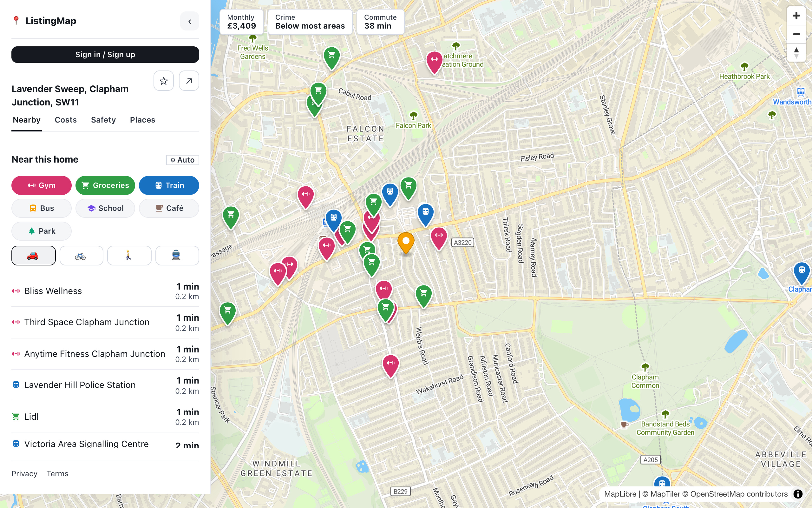Viewport: 812px width, 508px height.
Task: Click grocery marker above Spencer Park
Action: [x=227, y=313]
